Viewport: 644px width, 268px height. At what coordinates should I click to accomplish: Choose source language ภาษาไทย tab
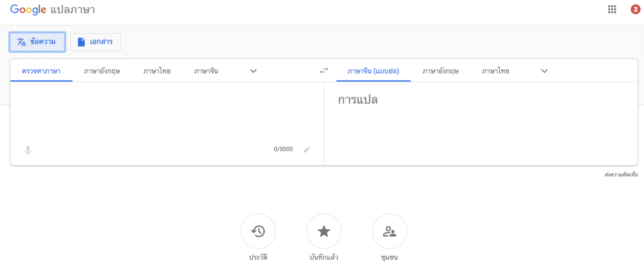[x=157, y=71]
